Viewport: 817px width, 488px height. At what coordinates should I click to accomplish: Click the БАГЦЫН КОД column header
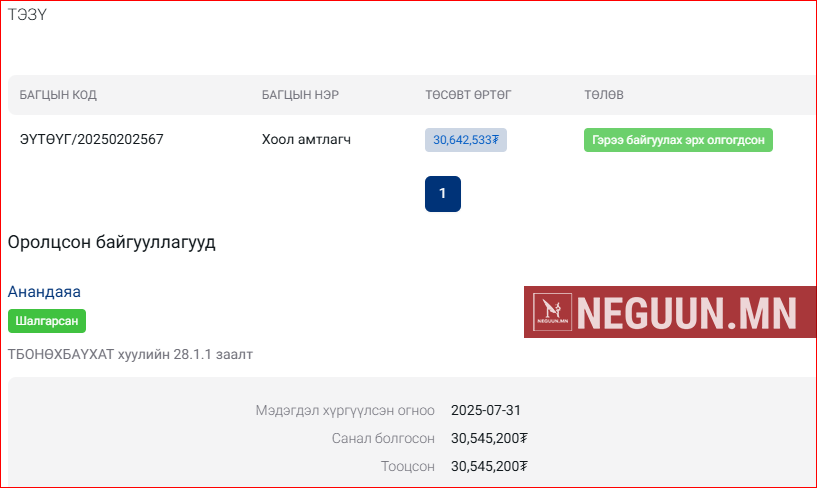58,95
